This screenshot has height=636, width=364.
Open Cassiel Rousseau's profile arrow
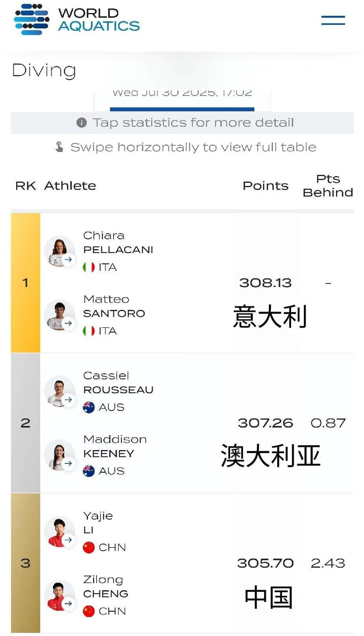[69, 400]
